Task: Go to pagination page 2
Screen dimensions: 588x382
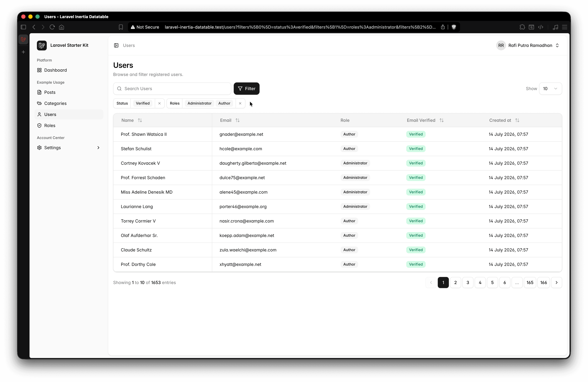Action: [455, 282]
